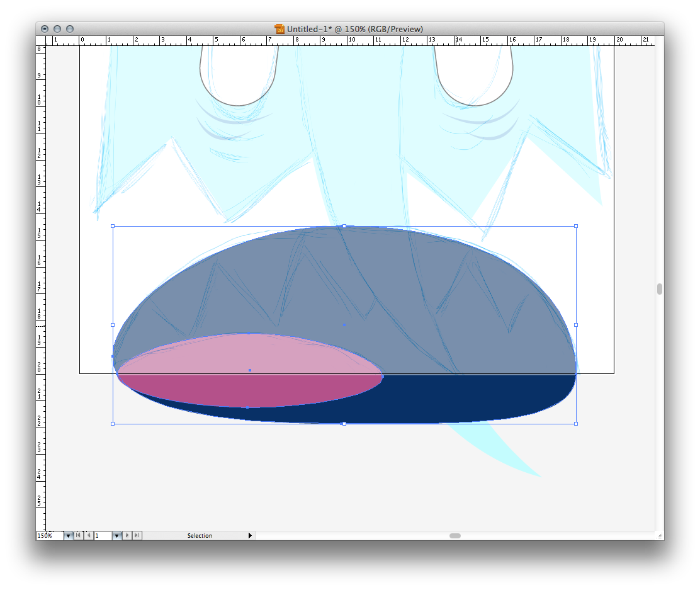This screenshot has width=700, height=590.
Task: Go to the next artboard
Action: click(127, 536)
